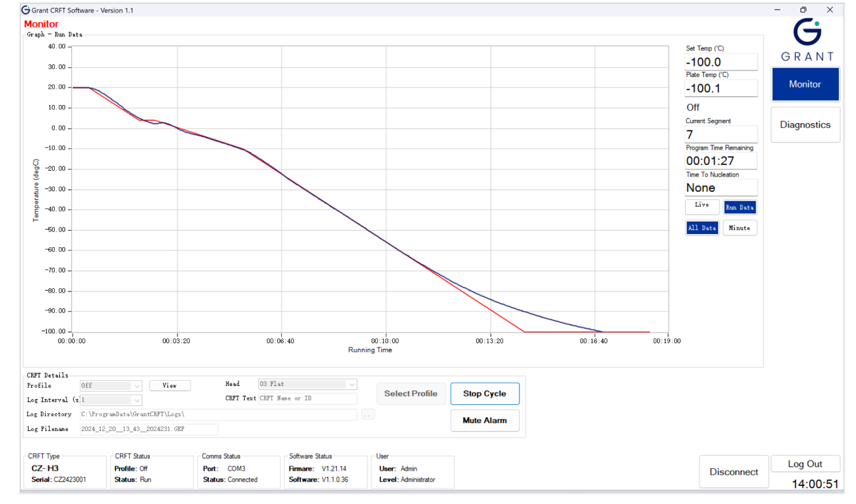Maximize the Grant CRFT Software window
The width and height of the screenshot is (856, 504).
[803, 10]
